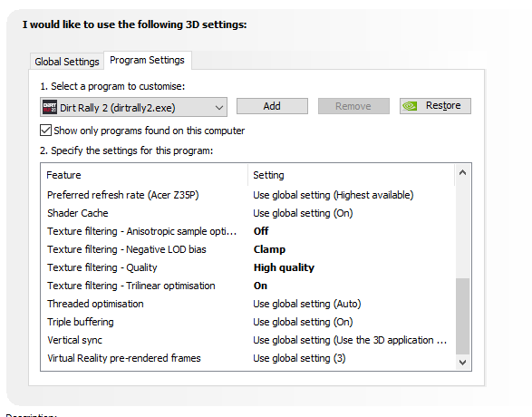Switch to the Global Settings tab
The width and height of the screenshot is (532, 417).
pos(67,62)
